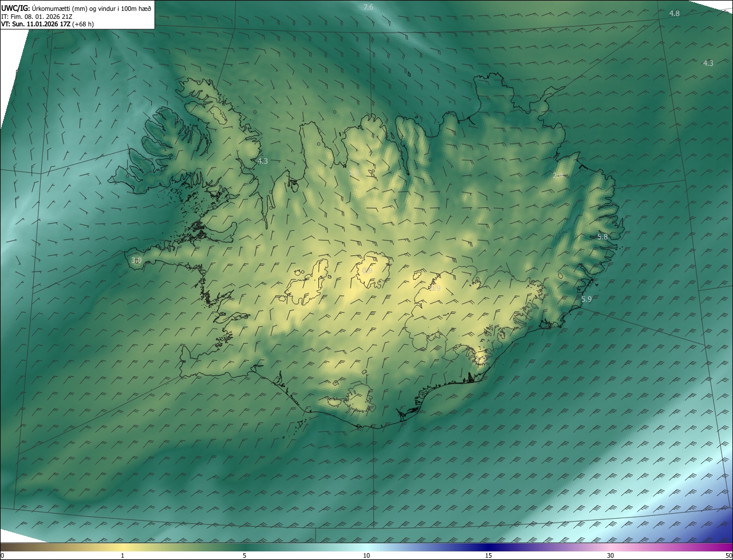Click the 4.3 value by the Westfjords

pyautogui.click(x=263, y=161)
